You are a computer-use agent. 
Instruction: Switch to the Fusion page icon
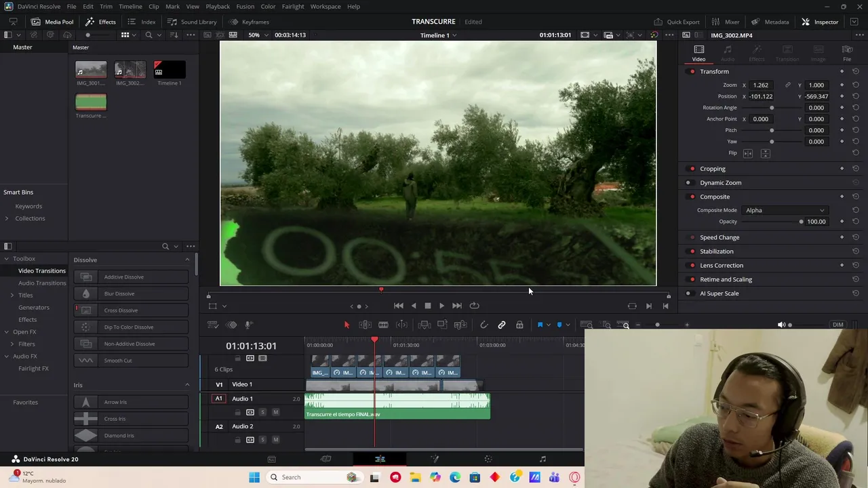tap(434, 460)
